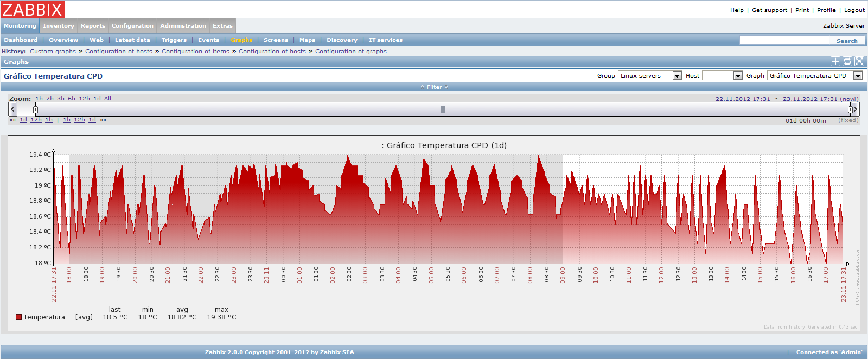This screenshot has height=359, width=868.
Task: Click the Gráfico Temperatura CPD (1d) graph title
Action: pyautogui.click(x=444, y=145)
